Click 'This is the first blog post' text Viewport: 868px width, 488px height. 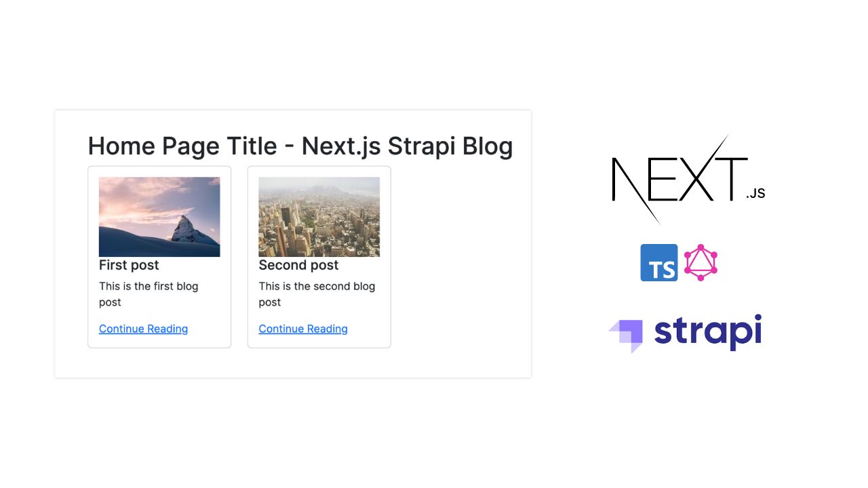click(148, 293)
